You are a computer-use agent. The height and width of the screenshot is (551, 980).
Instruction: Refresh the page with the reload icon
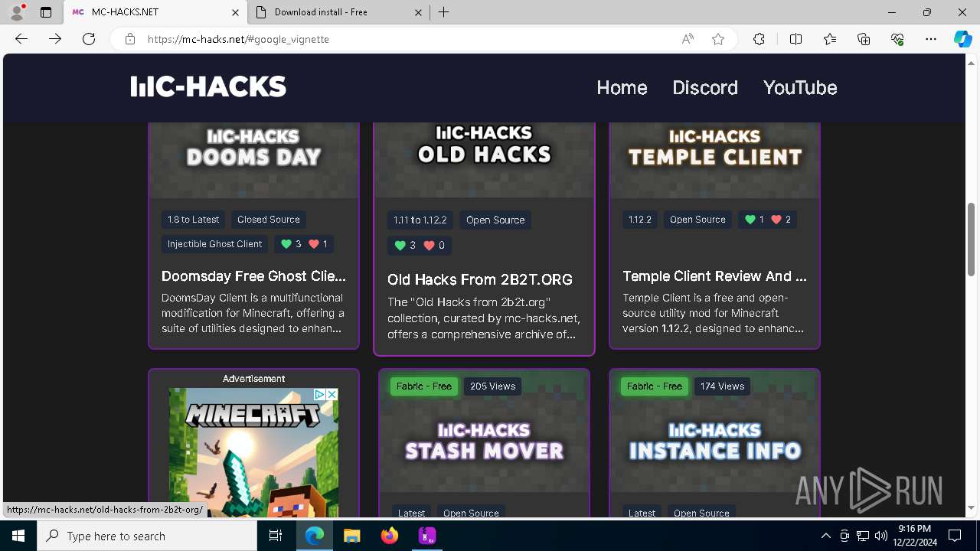pos(89,39)
